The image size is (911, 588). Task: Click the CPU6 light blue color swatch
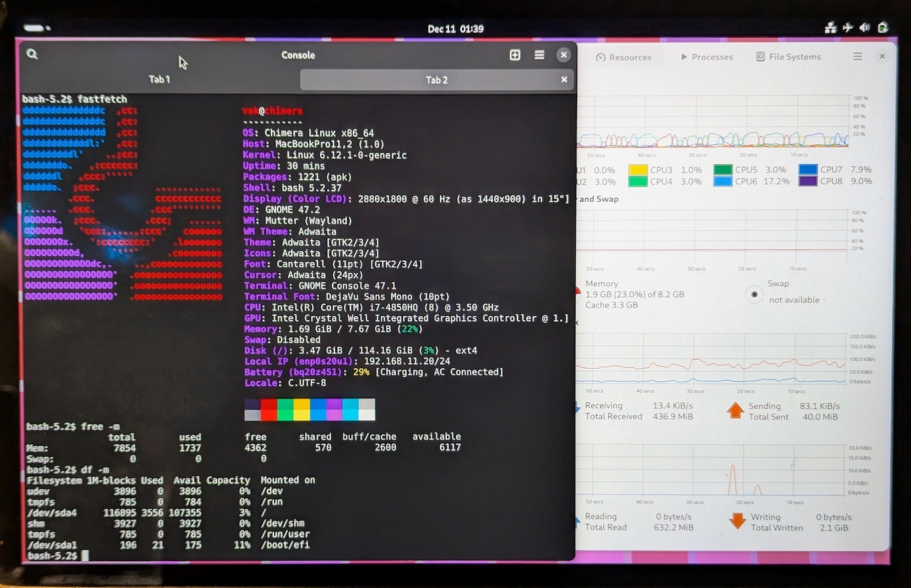tap(723, 182)
